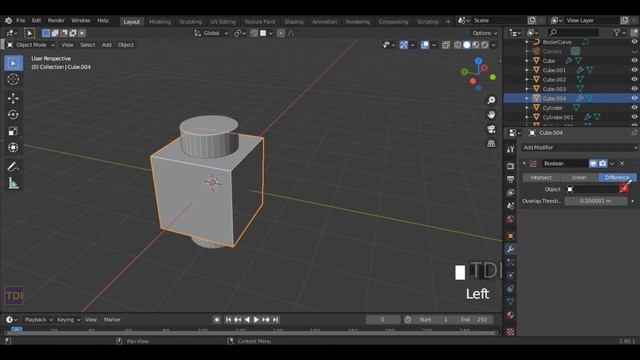Image resolution: width=640 pixels, height=360 pixels.
Task: Switch to the Sculpting workspace tab
Action: (x=191, y=22)
